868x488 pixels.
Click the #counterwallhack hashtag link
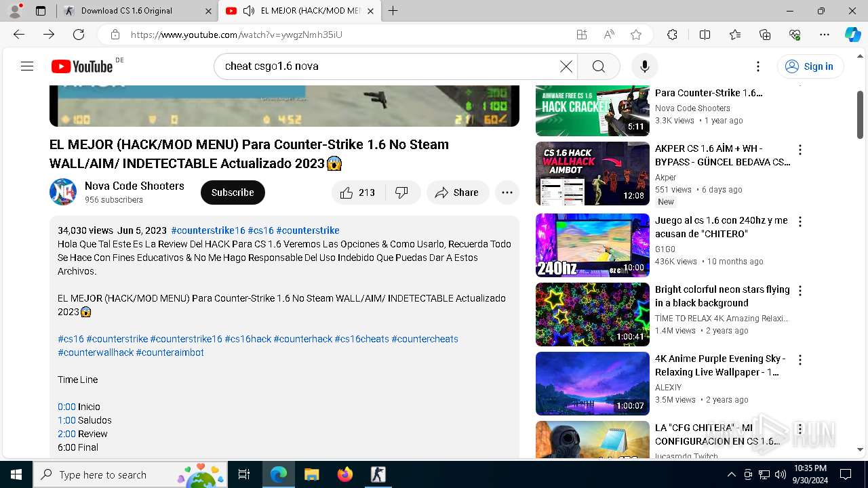96,352
